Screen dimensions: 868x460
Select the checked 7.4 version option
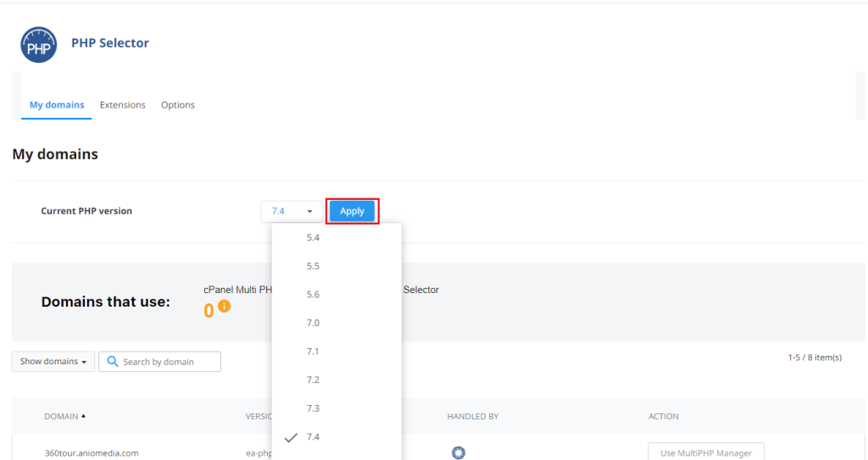313,437
